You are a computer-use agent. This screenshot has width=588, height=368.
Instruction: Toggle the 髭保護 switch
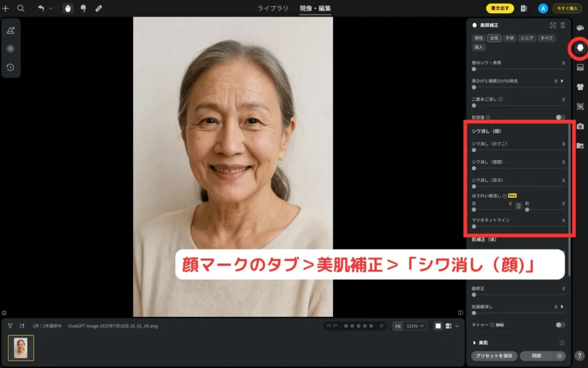tap(561, 117)
